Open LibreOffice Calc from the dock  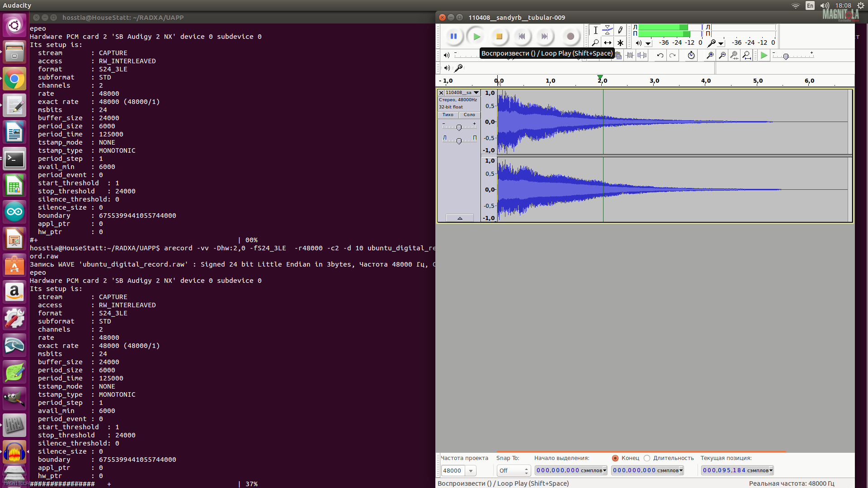pos(14,186)
